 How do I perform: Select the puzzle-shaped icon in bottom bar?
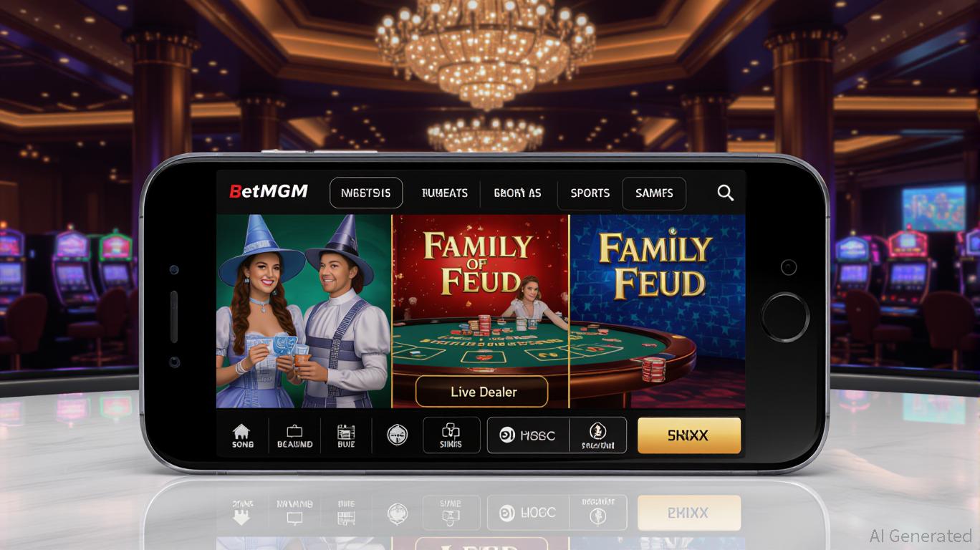click(451, 430)
